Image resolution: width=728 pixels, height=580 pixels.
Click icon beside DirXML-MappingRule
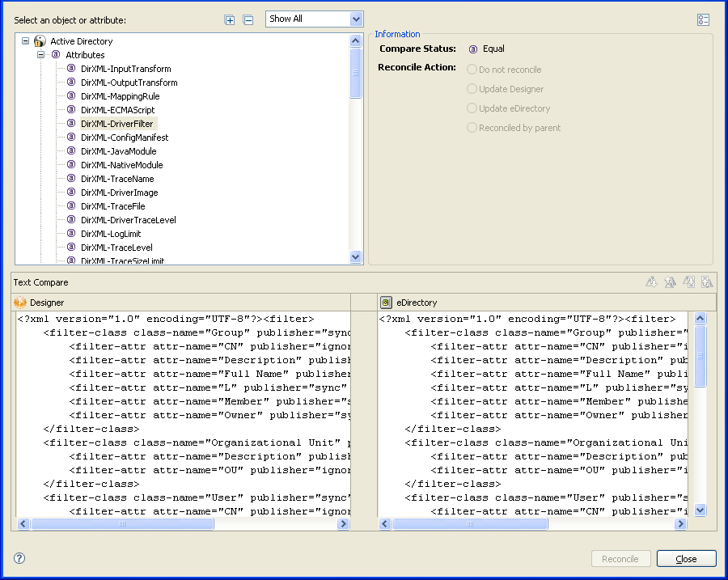click(x=71, y=95)
